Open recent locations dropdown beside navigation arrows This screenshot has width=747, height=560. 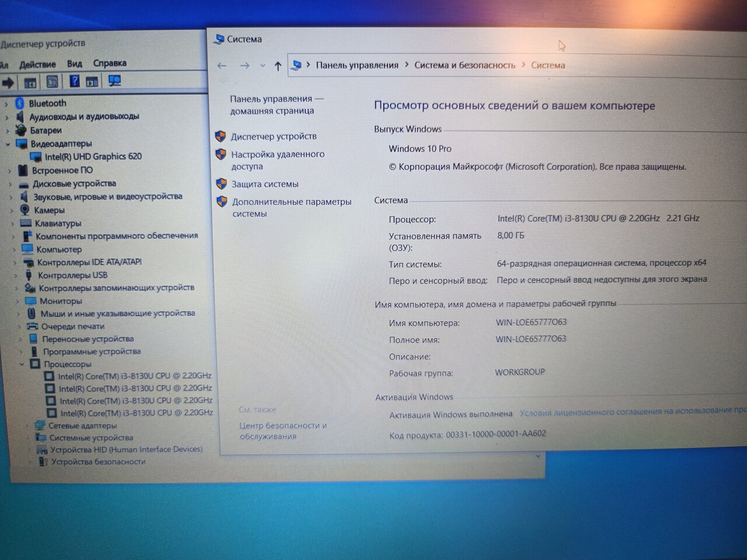(x=263, y=66)
